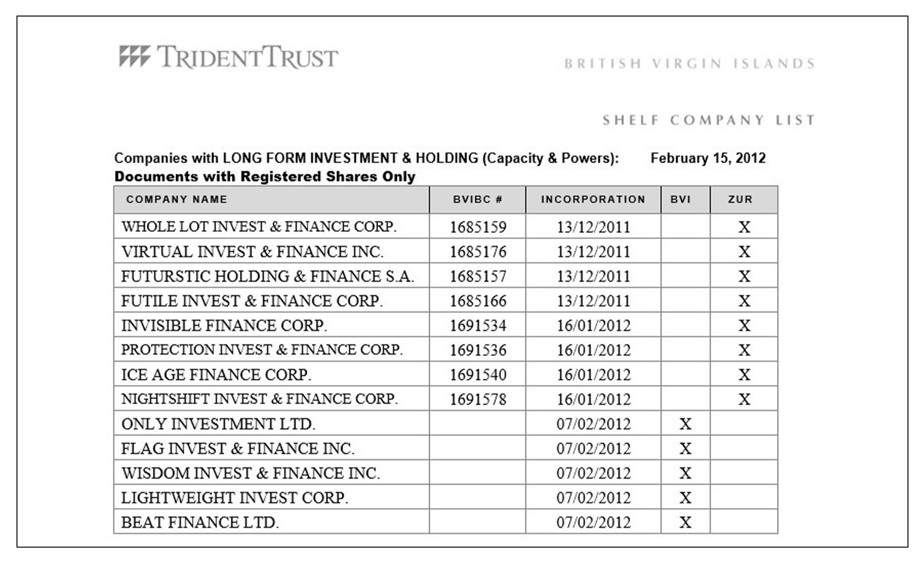Select FLAG INVEST & FINANCE INC. entry
Image resolution: width=924 pixels, height=566 pixels.
[x=238, y=448]
